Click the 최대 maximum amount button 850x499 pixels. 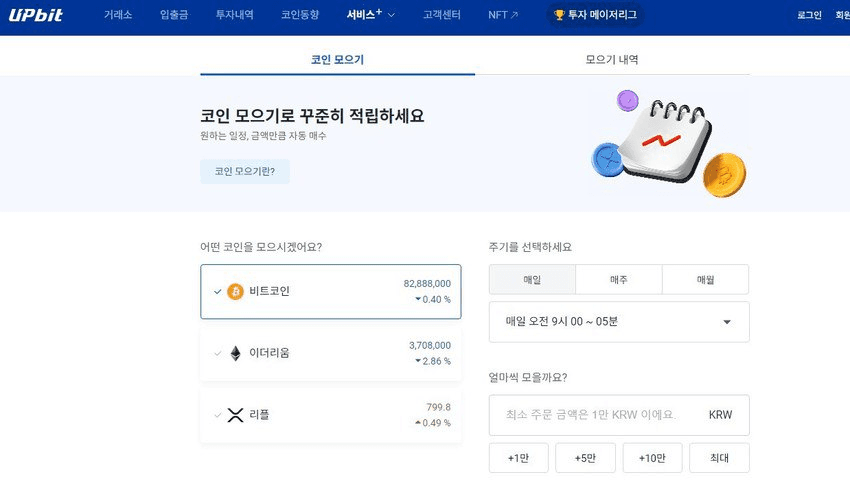[719, 458]
